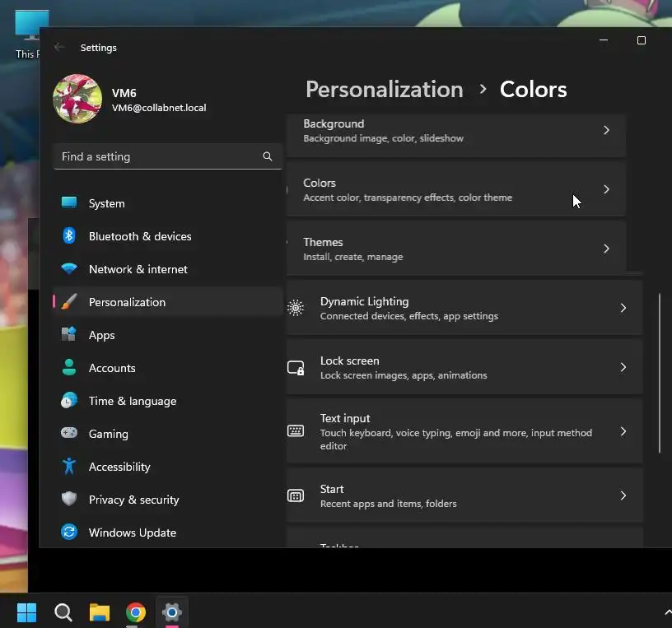
Task: Open Background image settings
Action: point(456,135)
